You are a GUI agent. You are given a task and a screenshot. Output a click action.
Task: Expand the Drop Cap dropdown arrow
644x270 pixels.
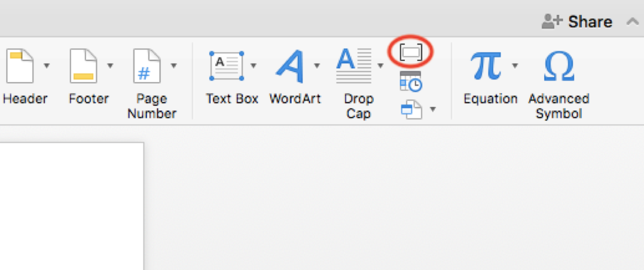click(381, 66)
